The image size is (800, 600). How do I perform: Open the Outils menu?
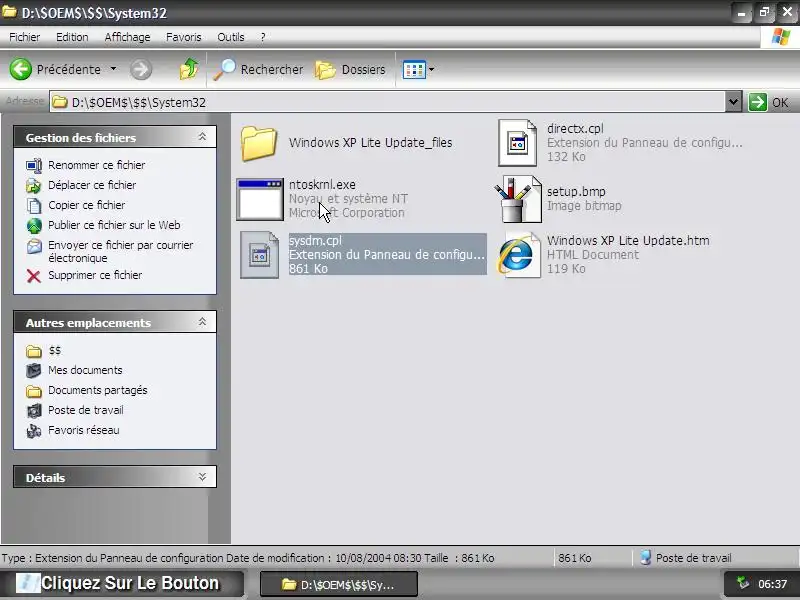tap(231, 37)
